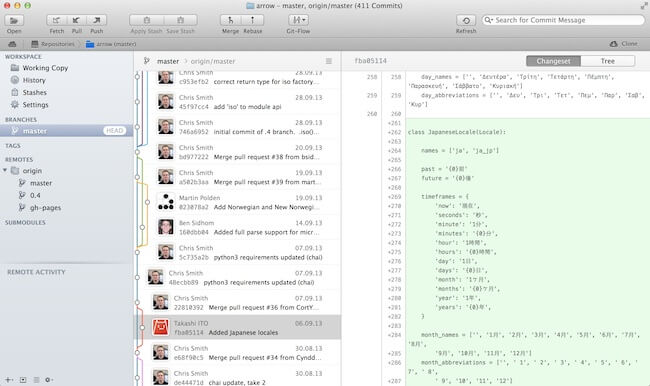Click the gear menu at sidebar bottom
Viewport: 650px width, 386px height.
pyautogui.click(x=49, y=379)
